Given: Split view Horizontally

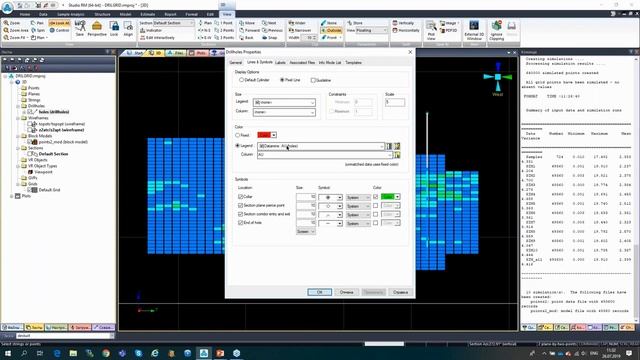Looking at the screenshot, I should pos(406,30).
